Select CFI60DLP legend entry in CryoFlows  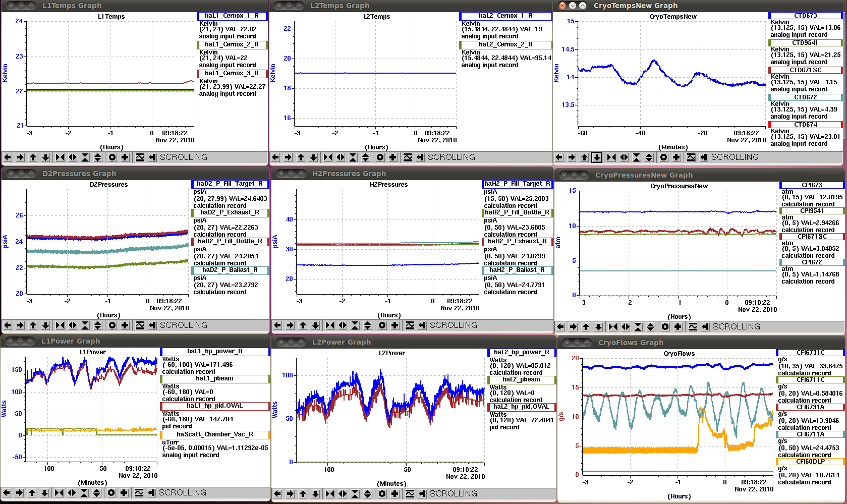810,462
